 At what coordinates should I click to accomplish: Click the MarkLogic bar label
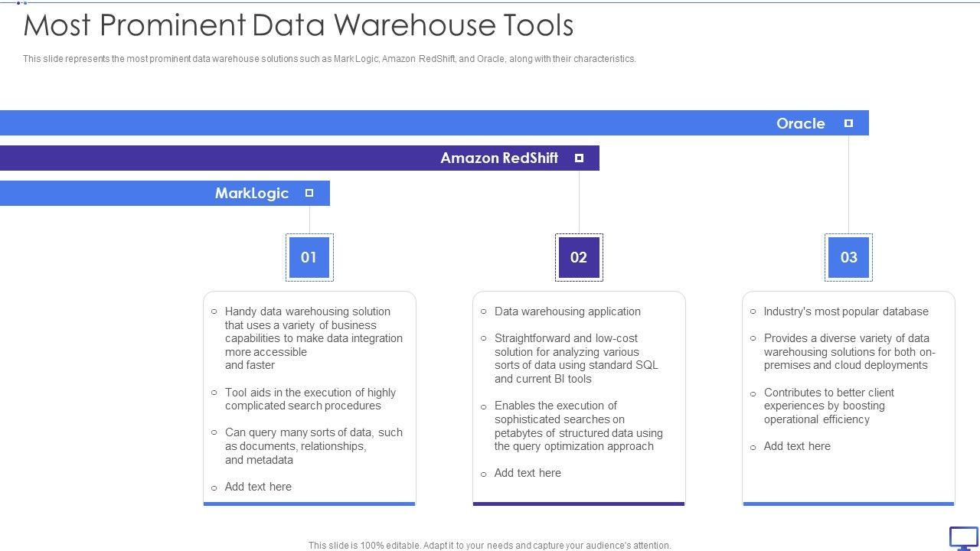click(252, 193)
